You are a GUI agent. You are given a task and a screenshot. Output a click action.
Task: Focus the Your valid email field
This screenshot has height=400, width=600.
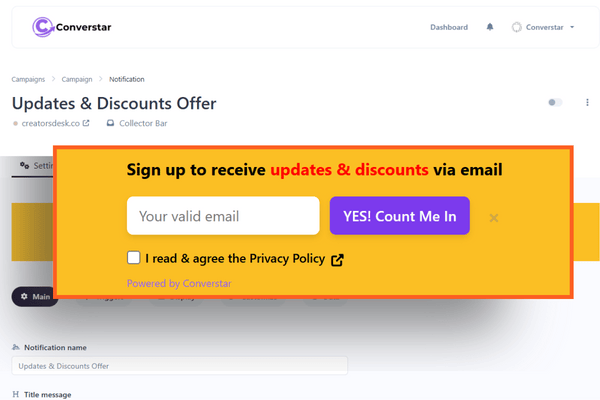(223, 216)
